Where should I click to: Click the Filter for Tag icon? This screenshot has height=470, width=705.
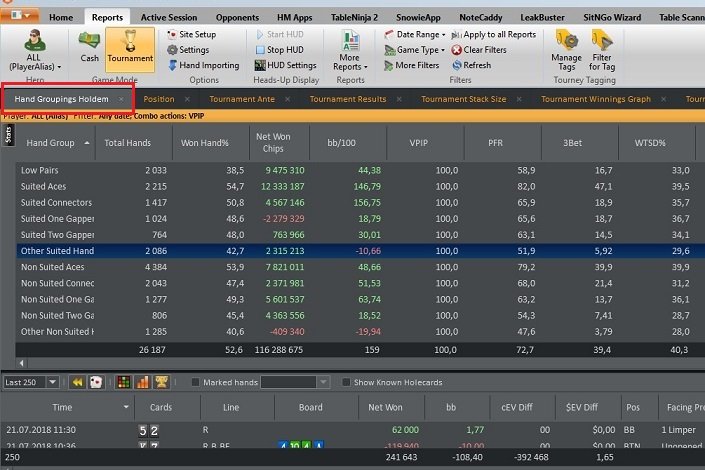602,50
